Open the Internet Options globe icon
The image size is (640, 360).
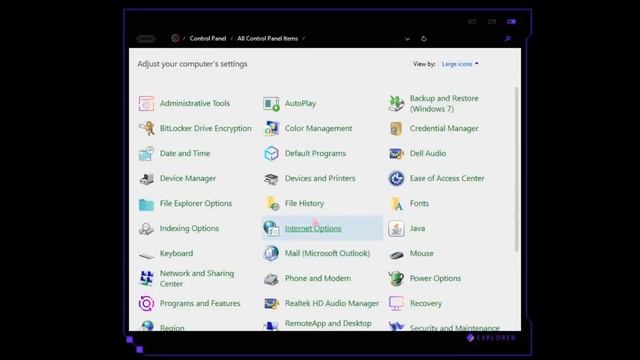(x=271, y=229)
